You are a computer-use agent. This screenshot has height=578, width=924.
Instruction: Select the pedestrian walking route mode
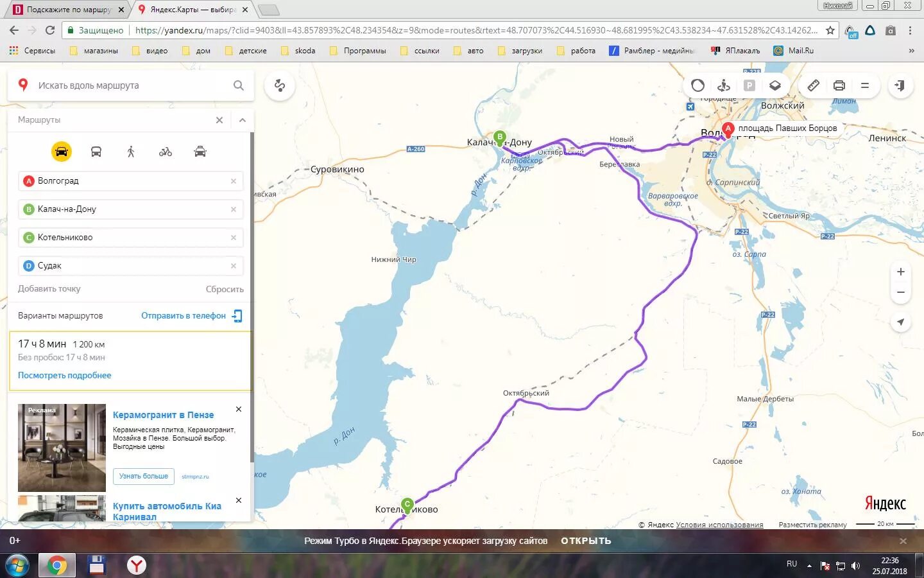pyautogui.click(x=131, y=152)
